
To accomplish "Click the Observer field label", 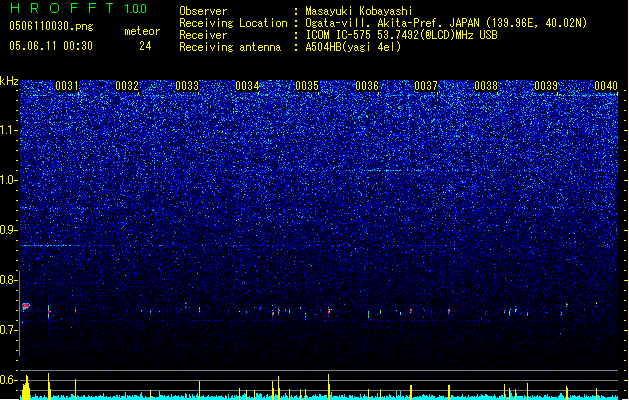I will (203, 11).
